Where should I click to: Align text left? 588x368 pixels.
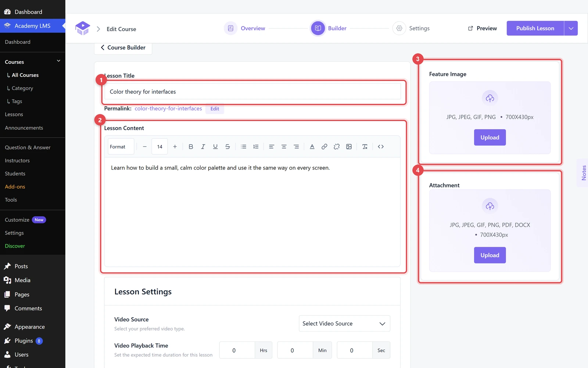(x=272, y=146)
